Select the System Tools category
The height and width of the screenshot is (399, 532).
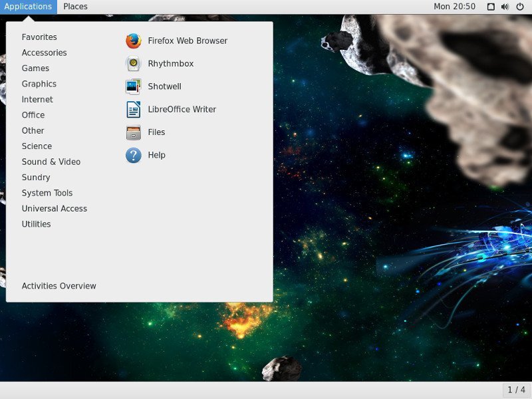pos(47,193)
